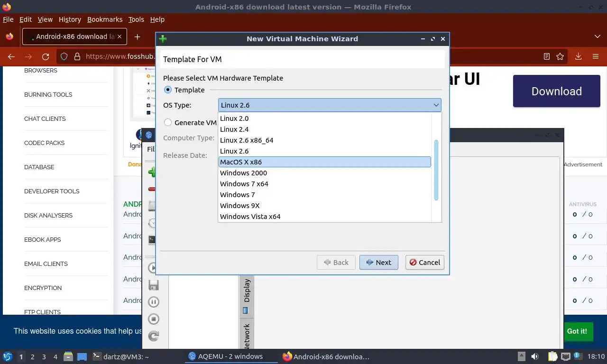Open the Firefox File menu
The image size is (607, 364).
(x=8, y=19)
